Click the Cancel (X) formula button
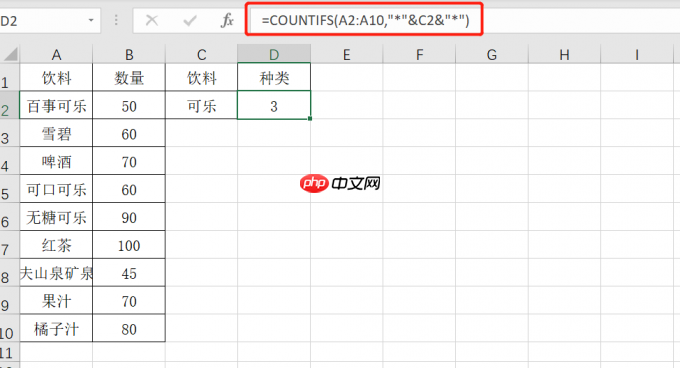The image size is (680, 368). click(151, 20)
